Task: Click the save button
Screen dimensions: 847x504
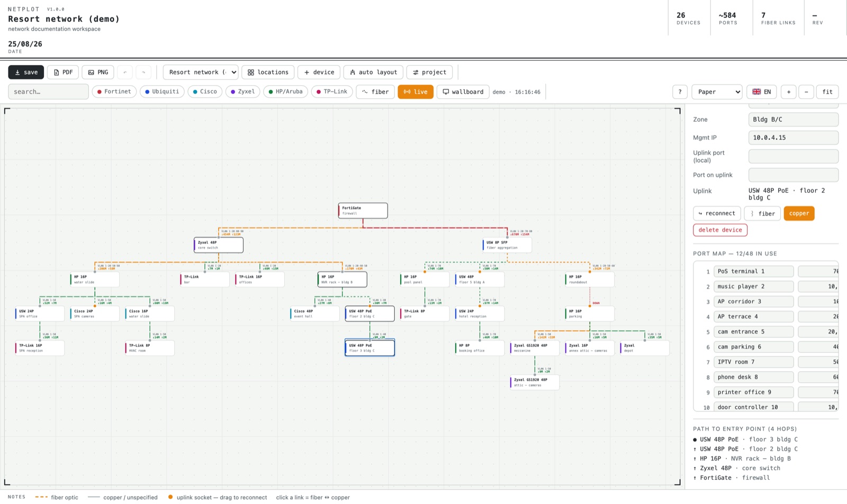Action: [x=26, y=72]
